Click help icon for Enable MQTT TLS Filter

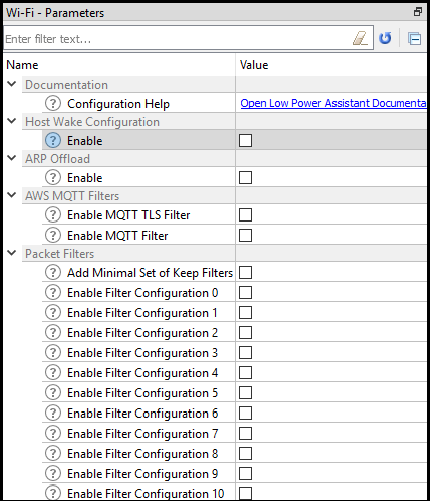pos(53,215)
